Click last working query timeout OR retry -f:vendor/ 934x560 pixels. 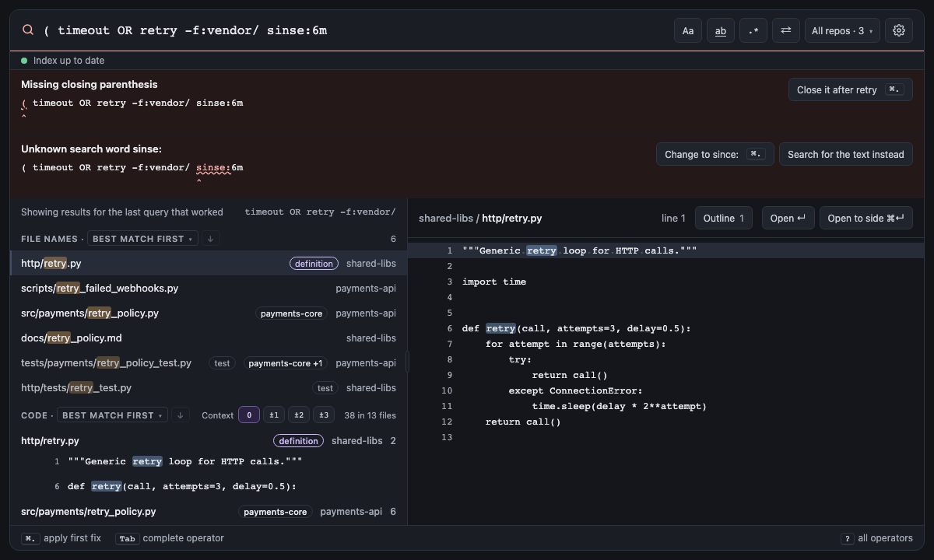320,212
